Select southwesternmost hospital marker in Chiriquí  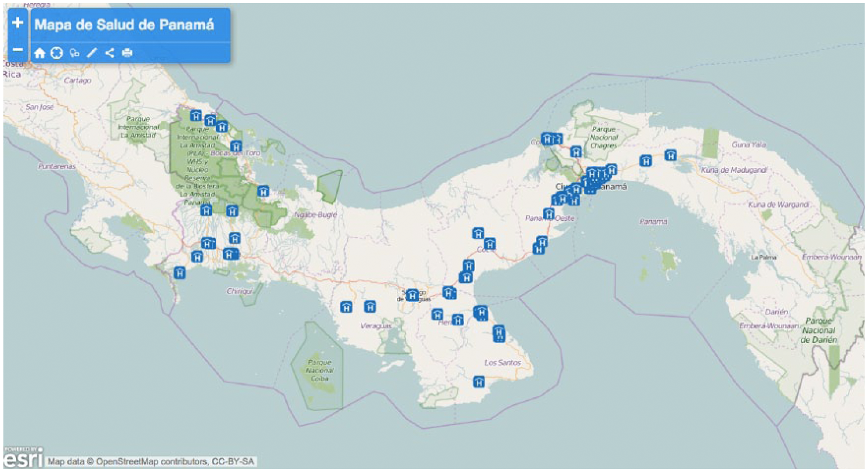[180, 273]
